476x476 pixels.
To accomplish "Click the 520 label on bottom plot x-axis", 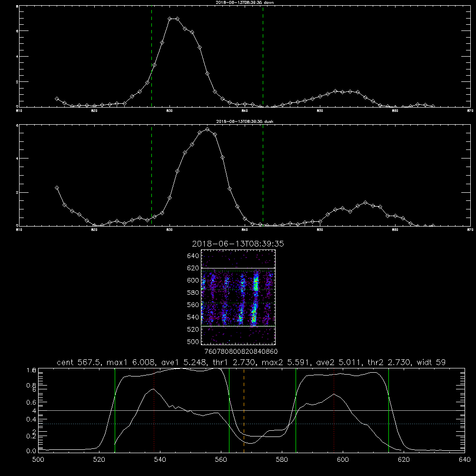I will pos(99,460).
